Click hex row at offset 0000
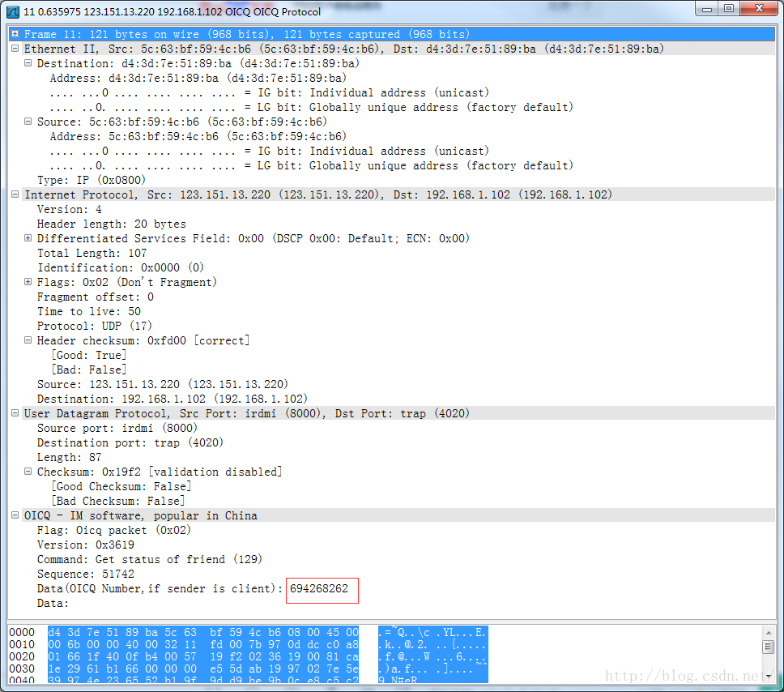The width and height of the screenshot is (784, 692). (248, 632)
